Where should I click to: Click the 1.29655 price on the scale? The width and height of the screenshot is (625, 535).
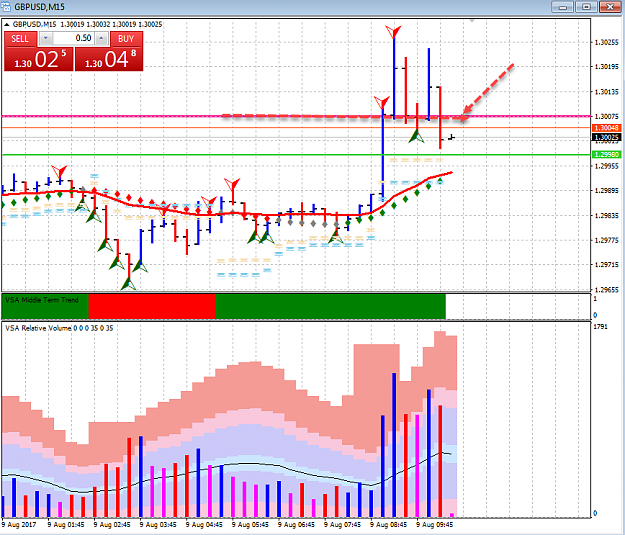[x=606, y=290]
